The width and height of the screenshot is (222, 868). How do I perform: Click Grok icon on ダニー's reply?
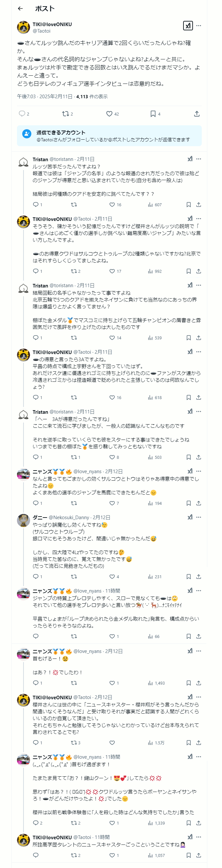(x=190, y=517)
